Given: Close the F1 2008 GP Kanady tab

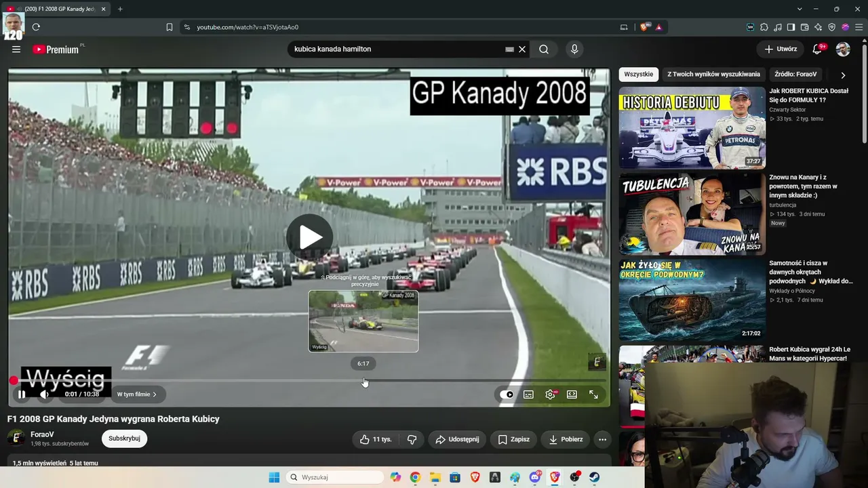Looking at the screenshot, I should pos(103,9).
